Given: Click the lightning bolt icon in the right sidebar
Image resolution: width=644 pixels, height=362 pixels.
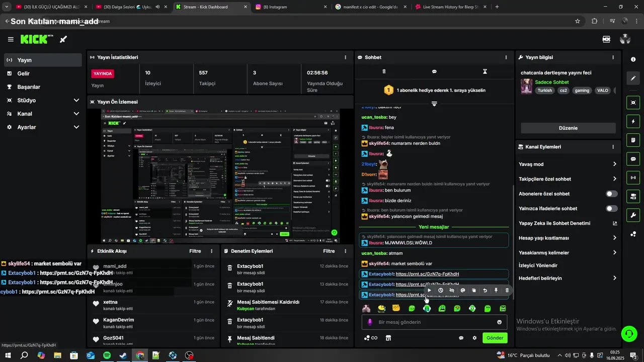Looking at the screenshot, I should 633,122.
